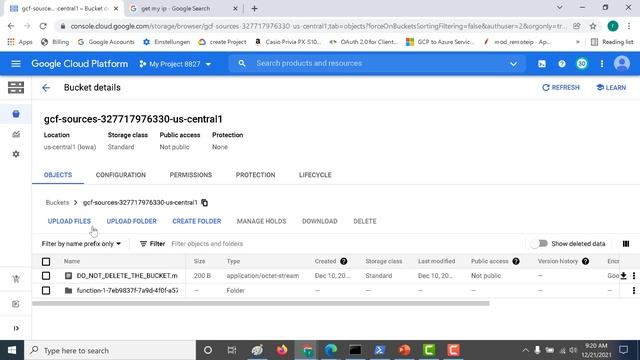Image resolution: width=640 pixels, height=360 pixels.
Task: Switch to the CONFIGURATION tab
Action: pyautogui.click(x=120, y=175)
